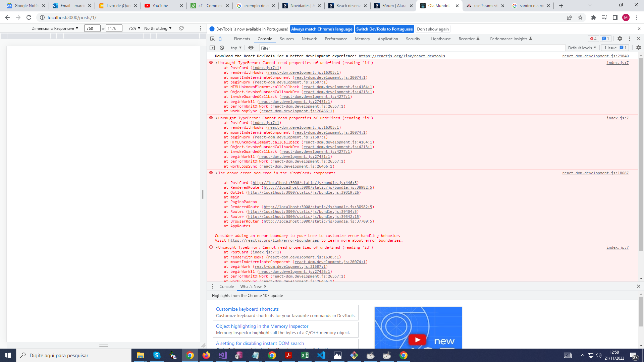This screenshot has width=644, height=362.
Task: Open the Chrome tab search chevron
Action: tap(590, 5)
